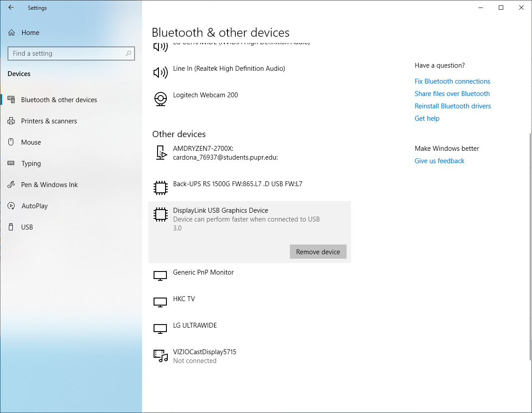Click the Pen & Windows Ink icon
Image resolution: width=532 pixels, height=413 pixels.
(x=12, y=185)
